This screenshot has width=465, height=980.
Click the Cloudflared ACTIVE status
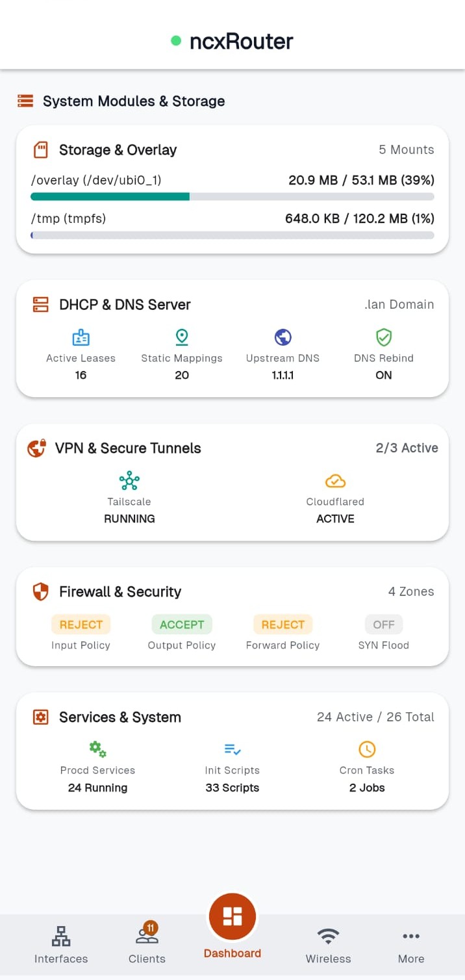point(335,519)
